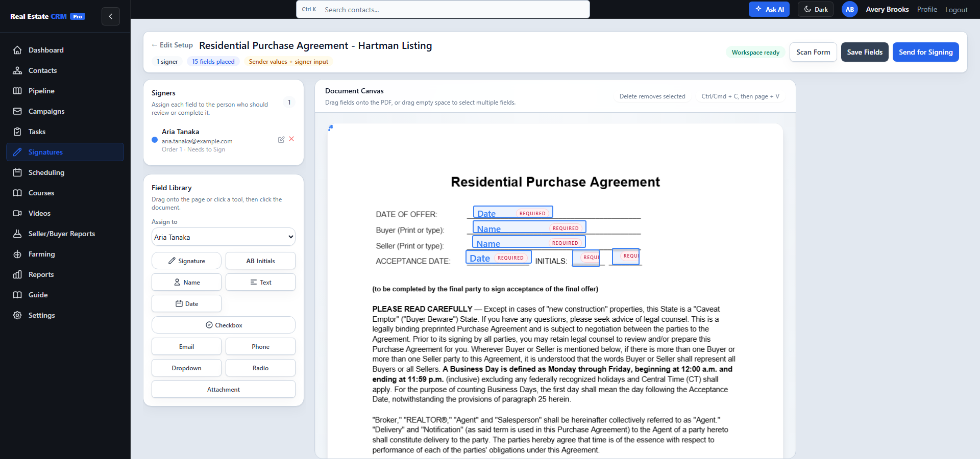This screenshot has width=980, height=459.
Task: Click the Pipeline board icon
Action: (x=17, y=91)
